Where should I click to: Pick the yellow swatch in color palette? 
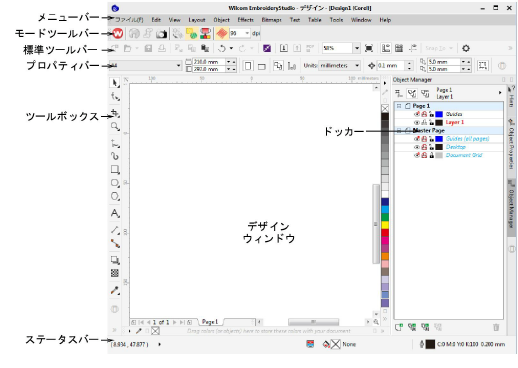point(385,225)
